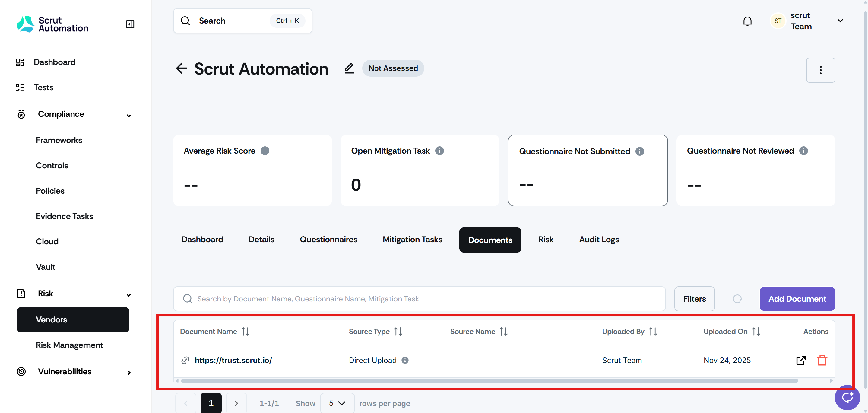Open the notifications bell
Screen dimensions: 868x413
click(x=747, y=21)
